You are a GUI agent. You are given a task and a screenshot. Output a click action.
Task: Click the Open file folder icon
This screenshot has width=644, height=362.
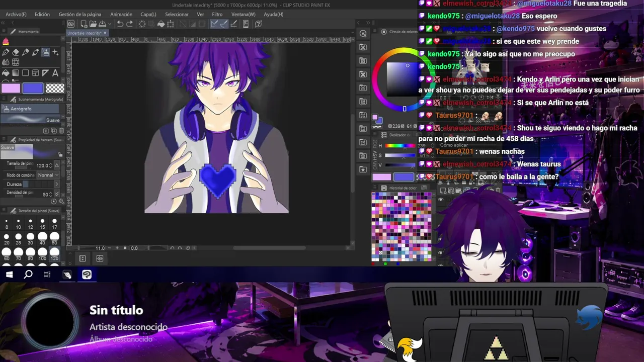[x=93, y=24]
